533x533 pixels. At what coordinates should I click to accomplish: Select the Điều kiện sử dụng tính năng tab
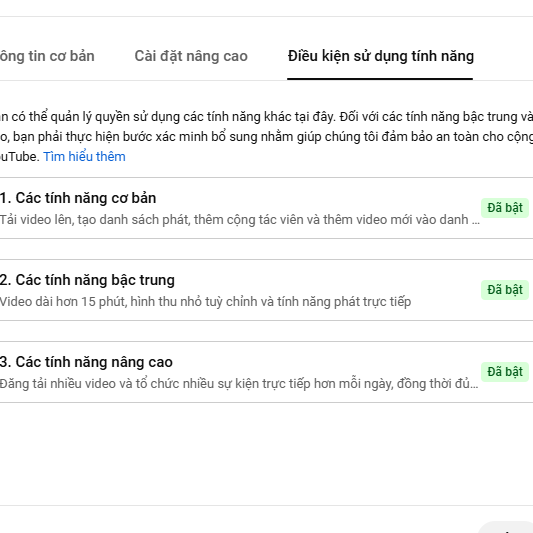coord(380,56)
